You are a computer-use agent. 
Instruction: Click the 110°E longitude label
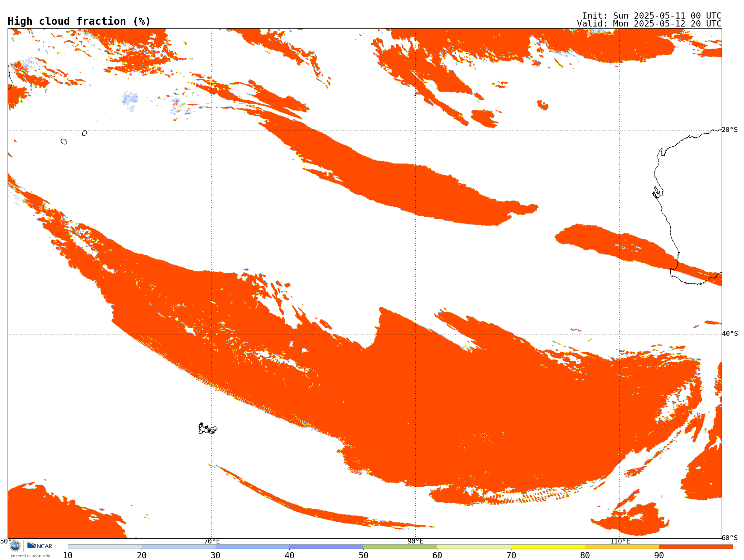pos(620,541)
